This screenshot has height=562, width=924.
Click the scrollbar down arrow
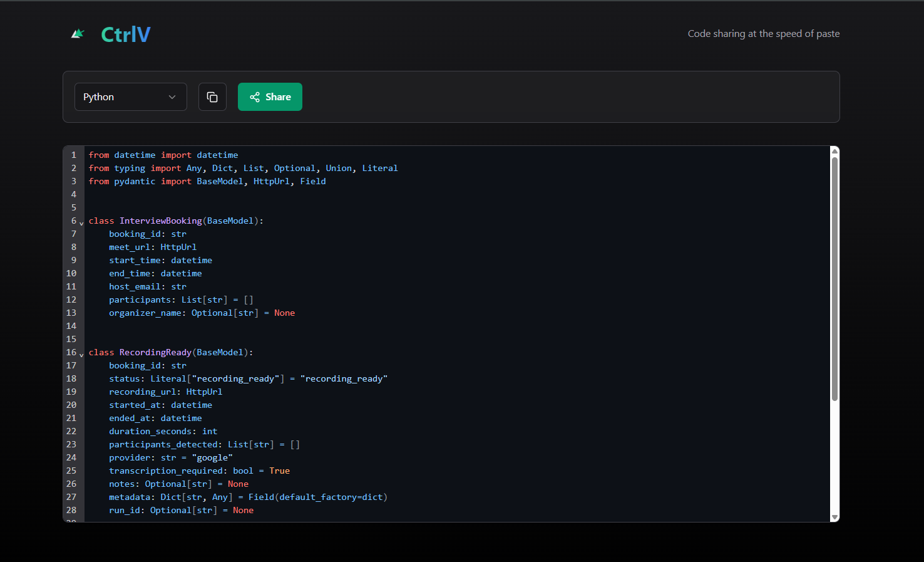[x=834, y=518]
